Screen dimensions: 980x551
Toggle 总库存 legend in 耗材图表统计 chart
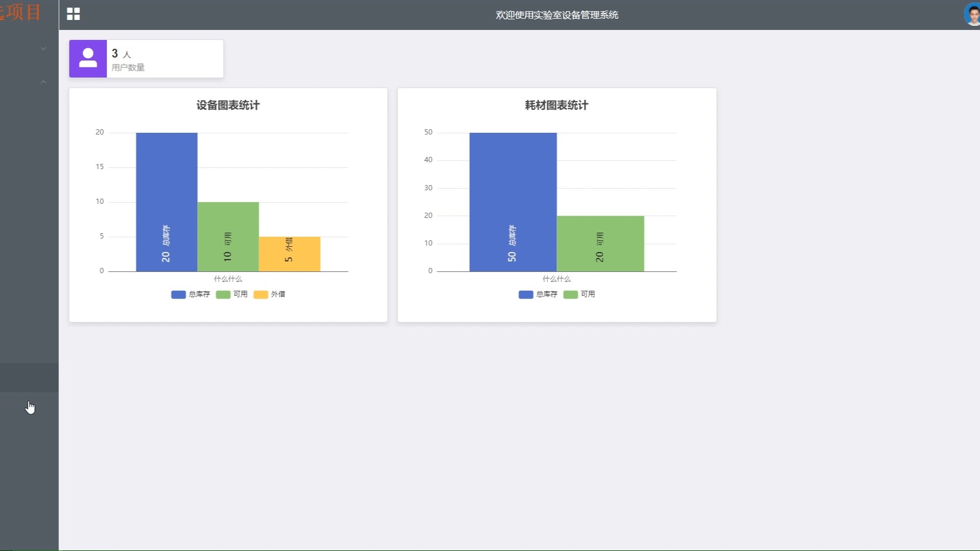point(538,294)
